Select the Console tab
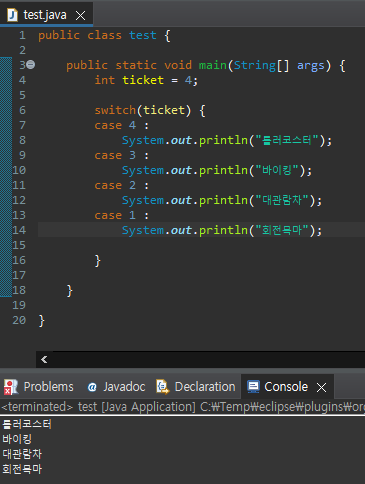This screenshot has width=365, height=484. pyautogui.click(x=286, y=387)
